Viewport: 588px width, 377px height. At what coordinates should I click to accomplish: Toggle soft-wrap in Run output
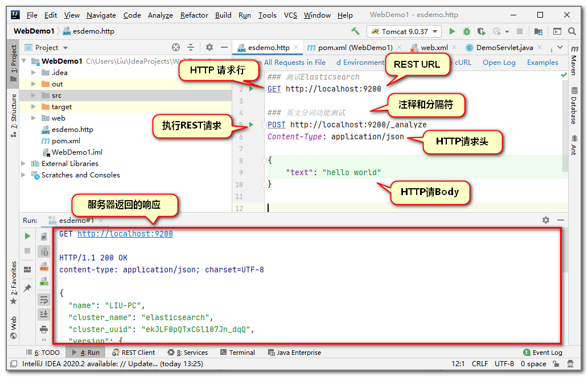click(x=44, y=300)
